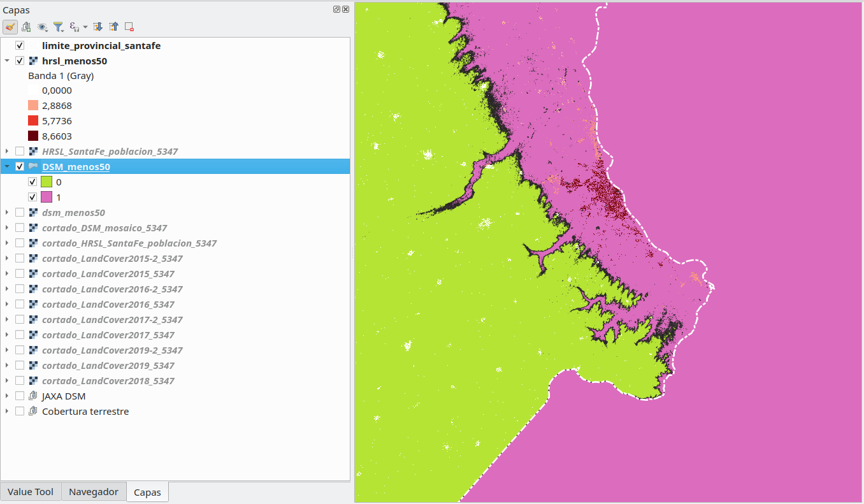Close the Capas panel
The width and height of the screenshot is (864, 504).
[345, 10]
